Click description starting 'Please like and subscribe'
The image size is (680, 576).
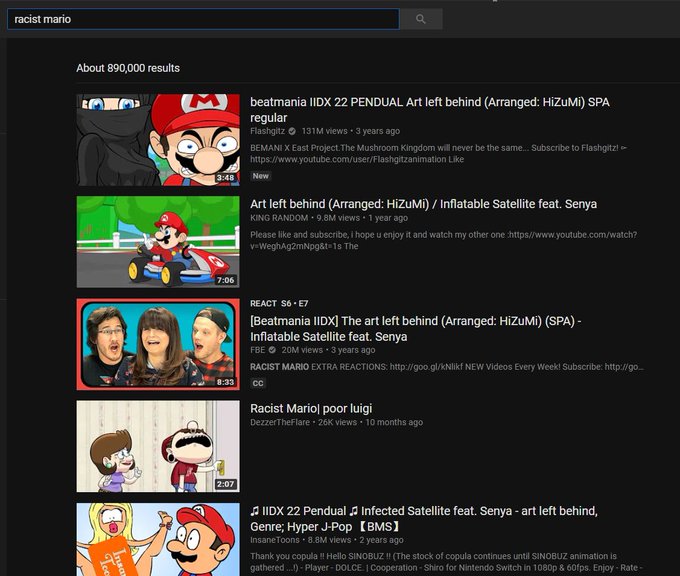pyautogui.click(x=444, y=240)
